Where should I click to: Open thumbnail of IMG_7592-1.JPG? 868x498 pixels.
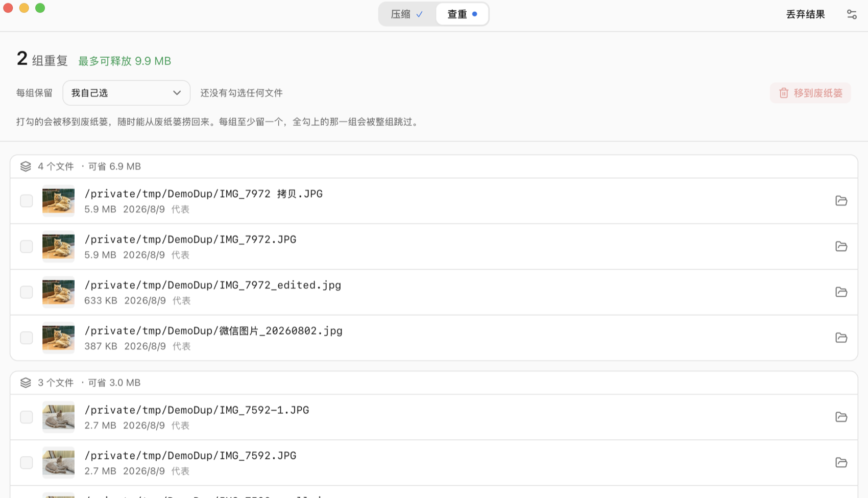click(58, 417)
